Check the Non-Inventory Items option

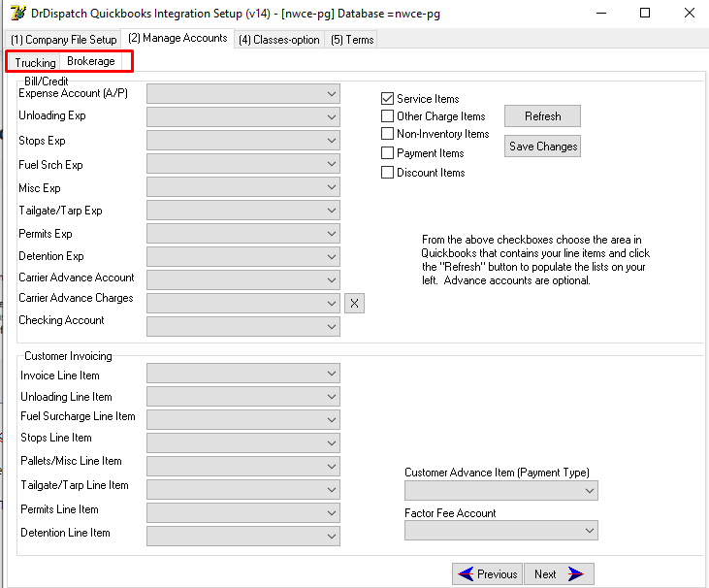point(388,134)
